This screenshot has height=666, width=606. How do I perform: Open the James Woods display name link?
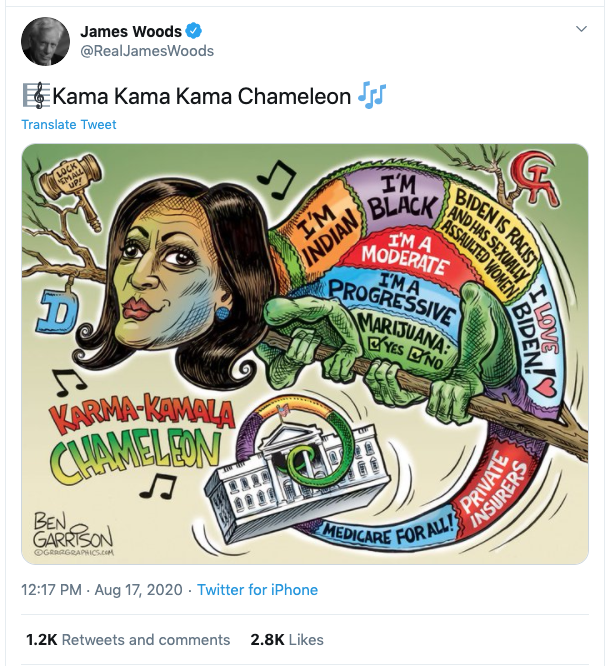[131, 31]
